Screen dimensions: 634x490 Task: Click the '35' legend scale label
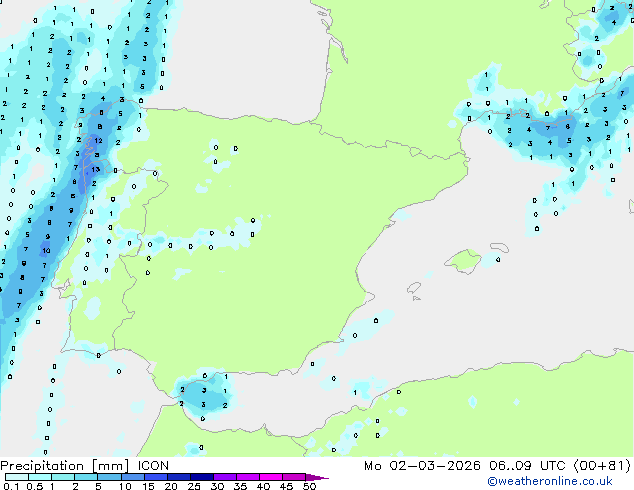click(x=240, y=486)
